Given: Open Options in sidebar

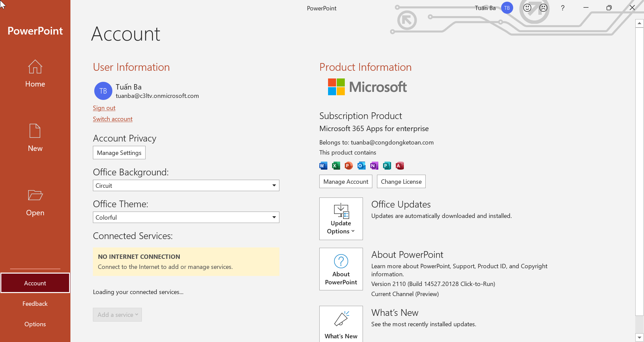Looking at the screenshot, I should (35, 324).
